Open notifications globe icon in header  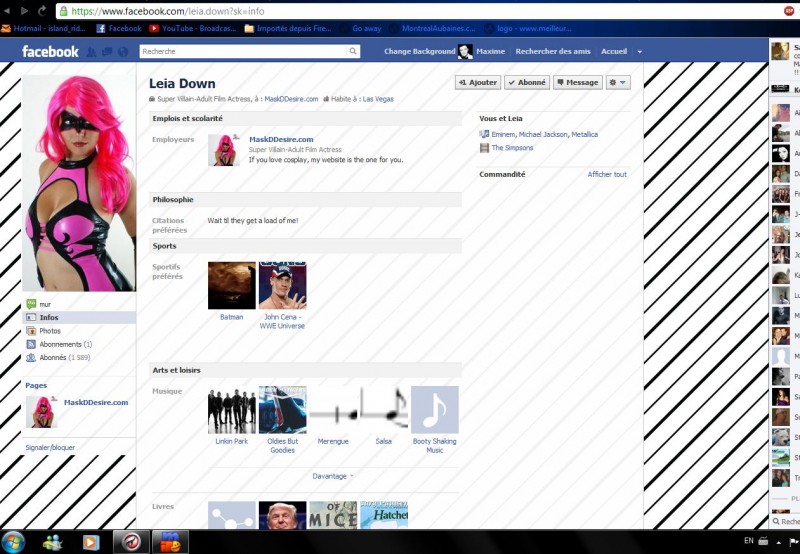123,52
